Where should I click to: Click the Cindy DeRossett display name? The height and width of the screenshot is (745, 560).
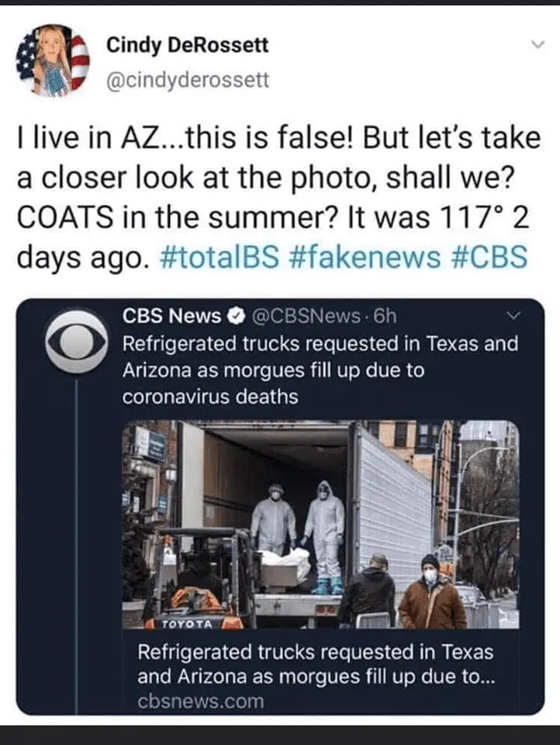pos(187,45)
